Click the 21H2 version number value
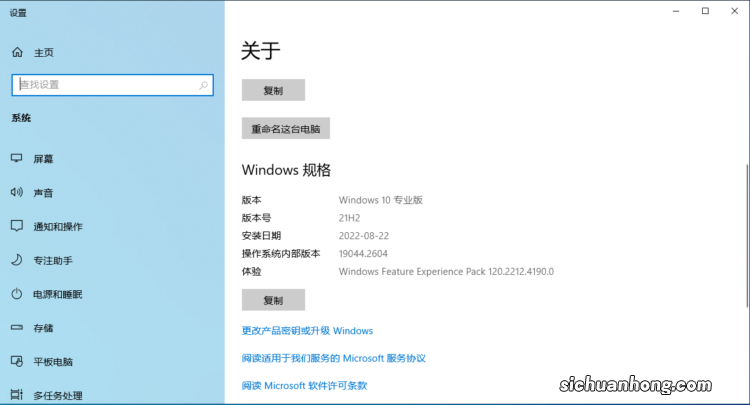 click(x=349, y=218)
